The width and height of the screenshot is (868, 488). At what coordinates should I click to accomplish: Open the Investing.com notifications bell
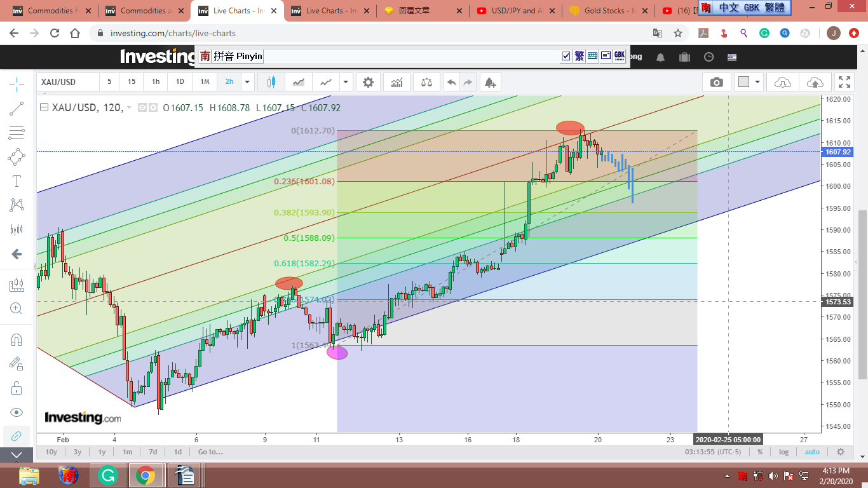click(661, 57)
